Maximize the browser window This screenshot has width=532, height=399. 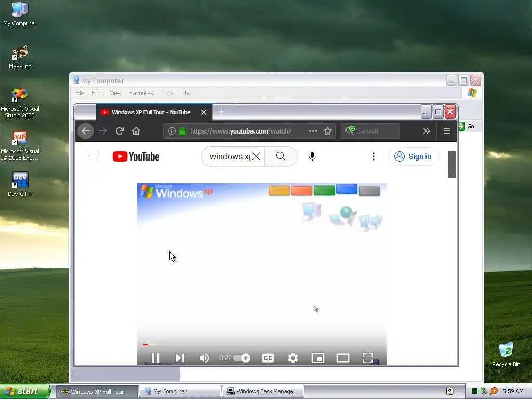(438, 112)
